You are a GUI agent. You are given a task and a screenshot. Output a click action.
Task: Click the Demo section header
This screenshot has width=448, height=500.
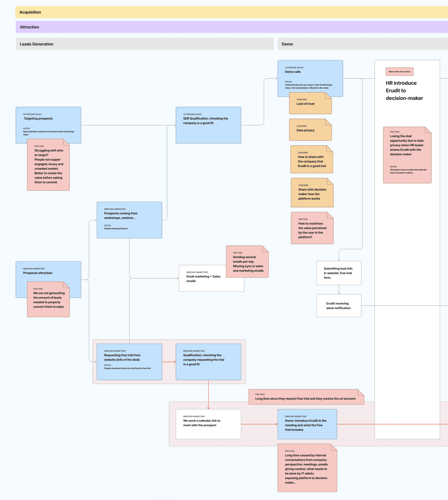362,44
